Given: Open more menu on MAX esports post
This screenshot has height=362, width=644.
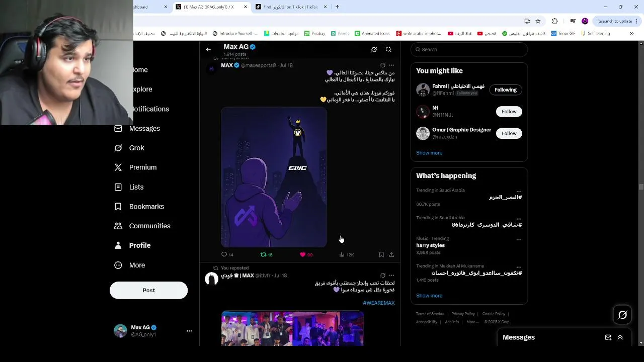Looking at the screenshot, I should click(x=391, y=65).
